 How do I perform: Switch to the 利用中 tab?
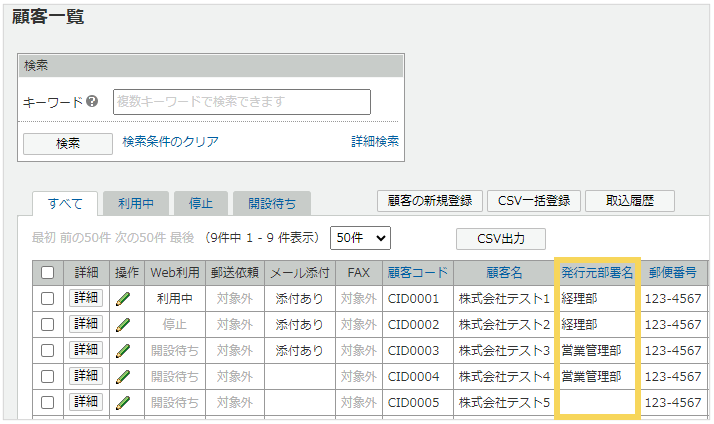135,203
